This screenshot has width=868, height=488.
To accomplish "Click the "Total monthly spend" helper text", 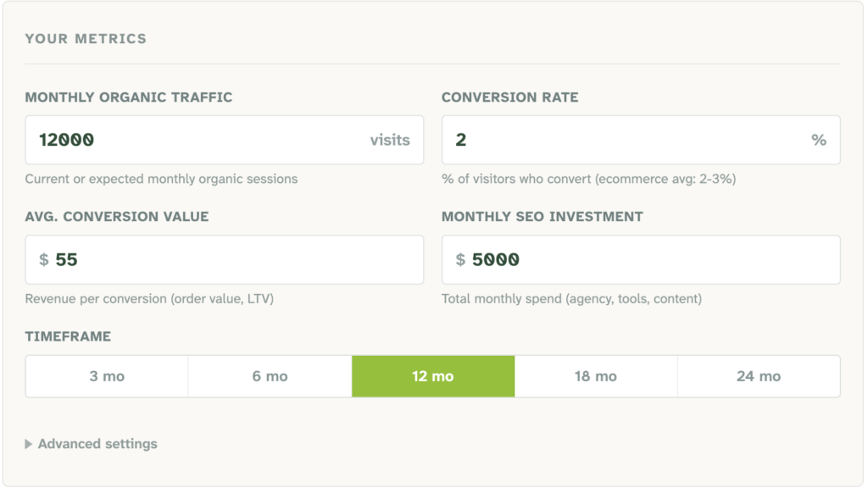I will click(x=571, y=298).
